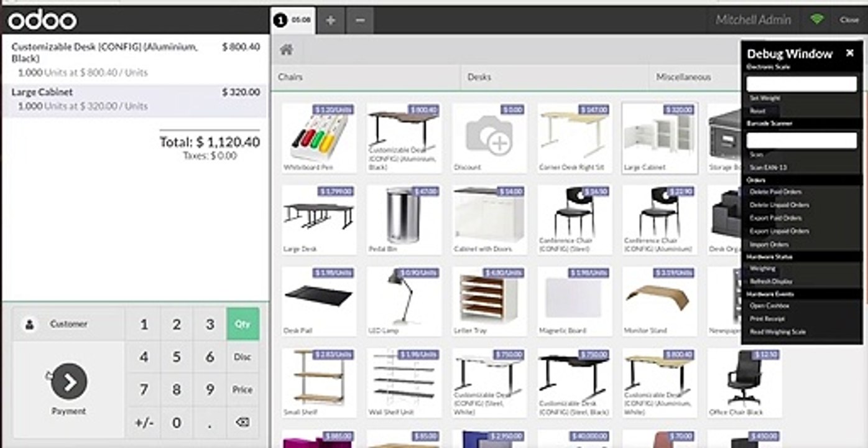Add Small Shelf product
This screenshot has height=448, width=868.
point(319,383)
